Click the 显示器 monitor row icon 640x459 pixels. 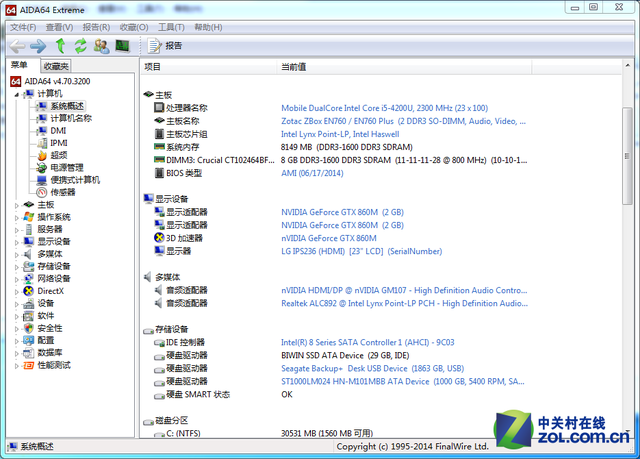click(159, 251)
